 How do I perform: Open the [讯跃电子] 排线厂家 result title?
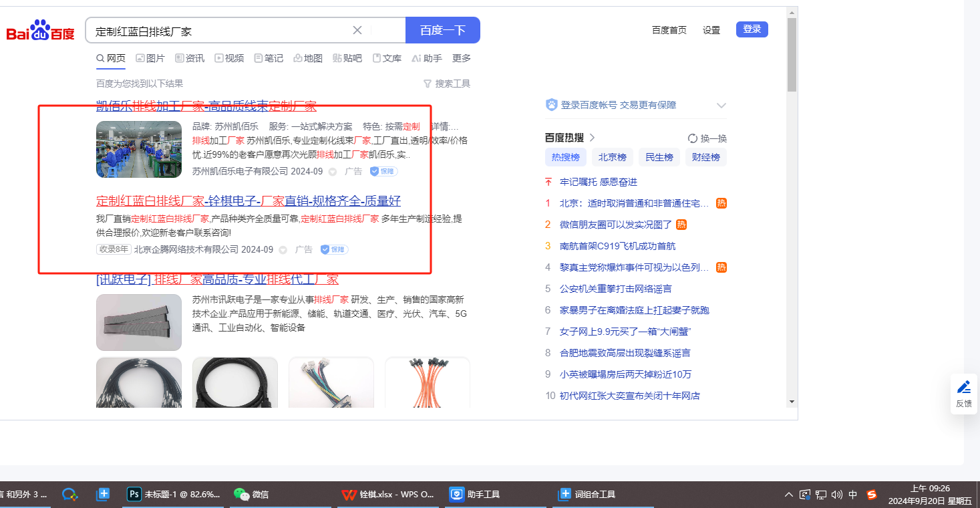(x=217, y=279)
